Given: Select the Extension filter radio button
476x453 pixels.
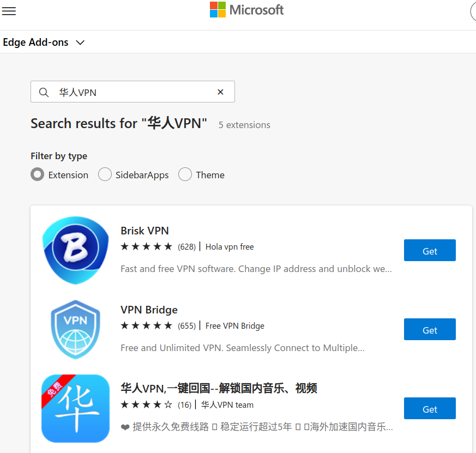Looking at the screenshot, I should (37, 174).
